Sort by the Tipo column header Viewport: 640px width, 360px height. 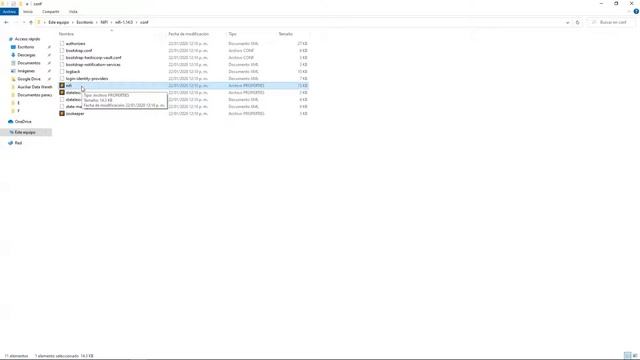coord(232,34)
